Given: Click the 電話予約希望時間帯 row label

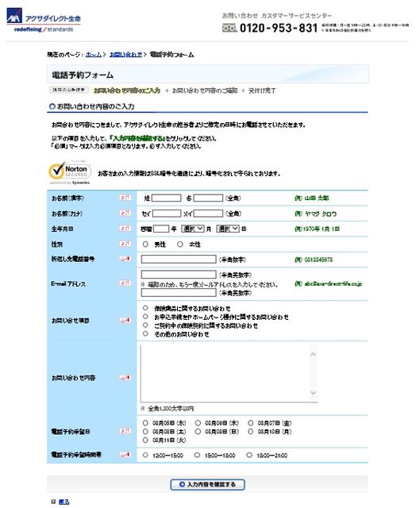Looking at the screenshot, I should click(76, 455).
